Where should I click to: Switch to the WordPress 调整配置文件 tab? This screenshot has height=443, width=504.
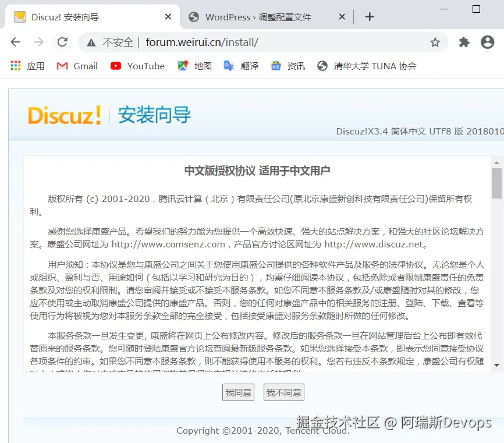click(265, 17)
